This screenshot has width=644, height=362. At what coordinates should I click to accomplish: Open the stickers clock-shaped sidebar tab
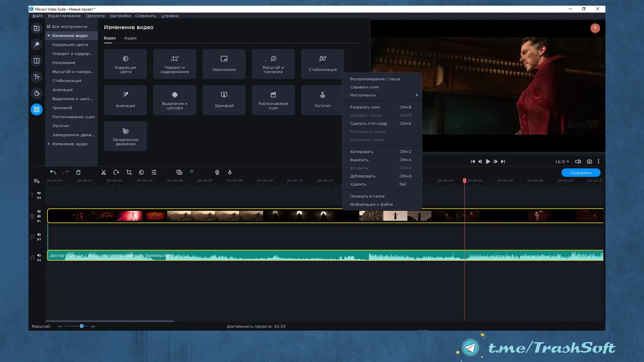click(37, 93)
